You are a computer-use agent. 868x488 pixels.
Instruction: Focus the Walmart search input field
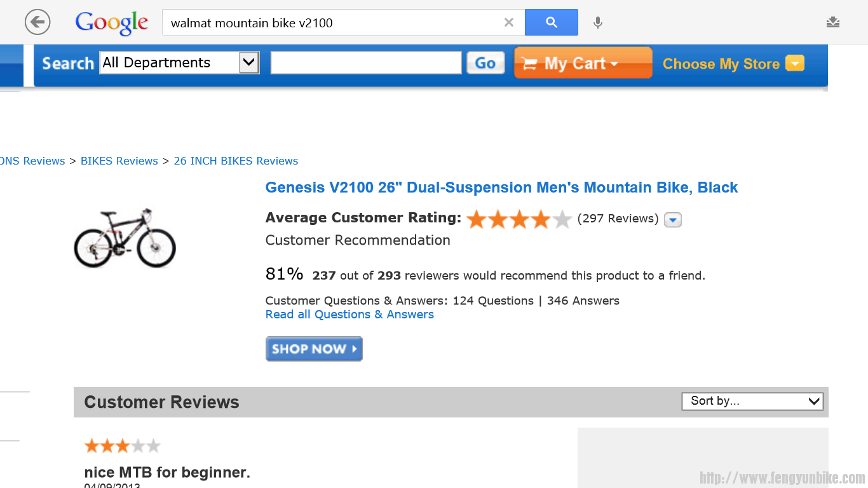pyautogui.click(x=366, y=63)
